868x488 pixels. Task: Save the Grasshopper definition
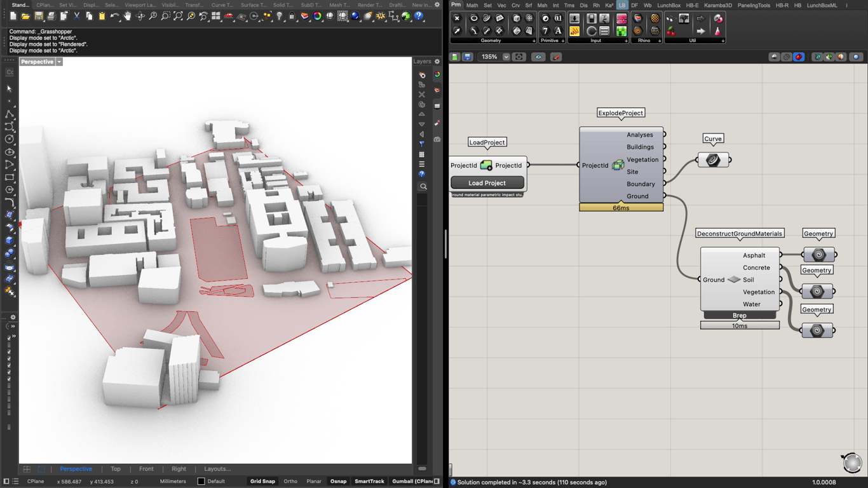tap(468, 57)
